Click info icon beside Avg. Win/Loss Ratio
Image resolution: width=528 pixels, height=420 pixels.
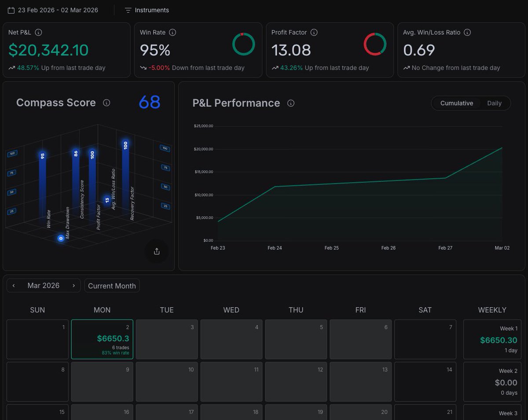coord(467,32)
